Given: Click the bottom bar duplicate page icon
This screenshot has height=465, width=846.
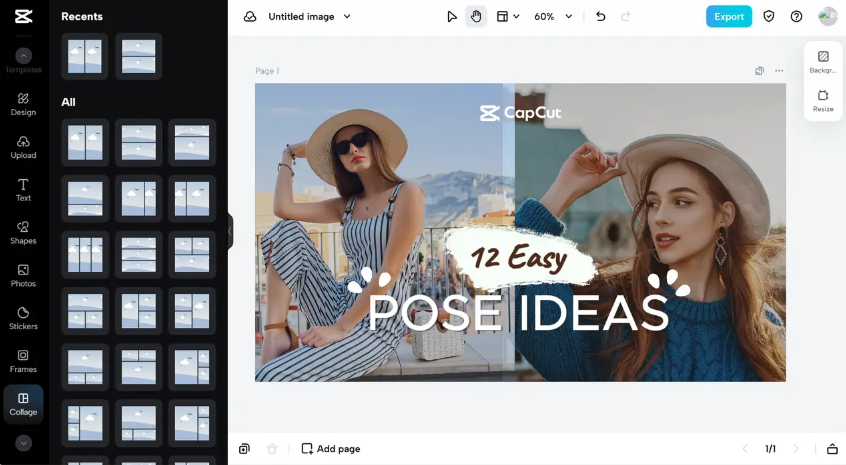Looking at the screenshot, I should (x=244, y=449).
